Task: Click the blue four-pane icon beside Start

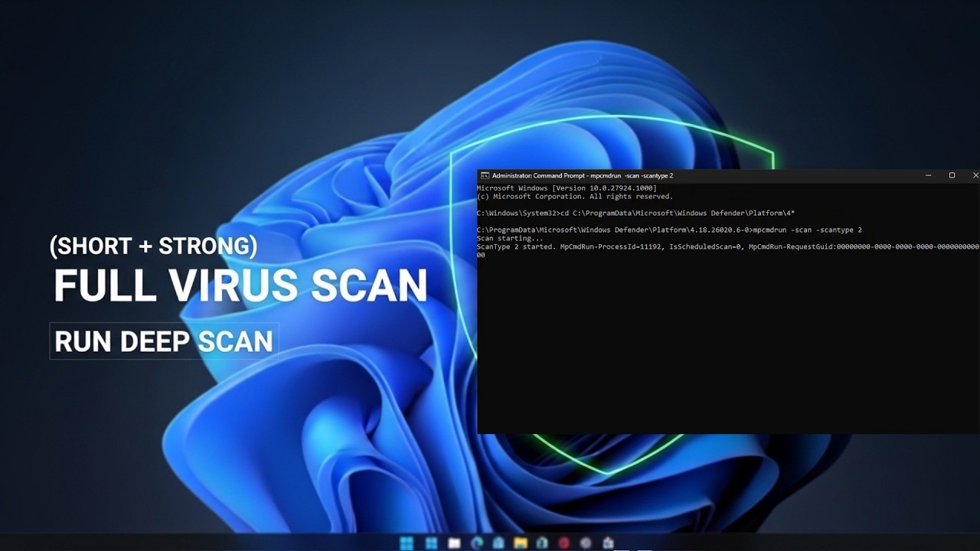Action: click(432, 543)
